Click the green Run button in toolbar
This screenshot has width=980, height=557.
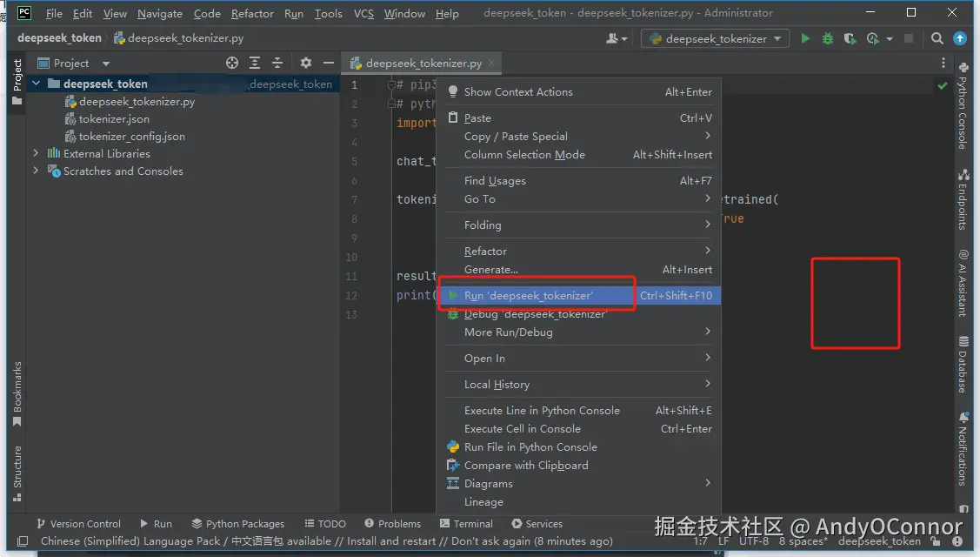[805, 39]
